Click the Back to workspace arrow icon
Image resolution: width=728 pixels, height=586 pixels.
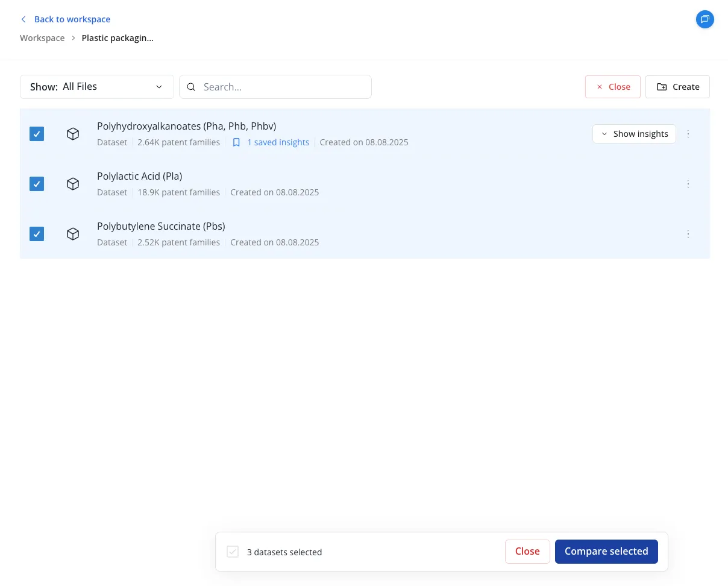24,19
